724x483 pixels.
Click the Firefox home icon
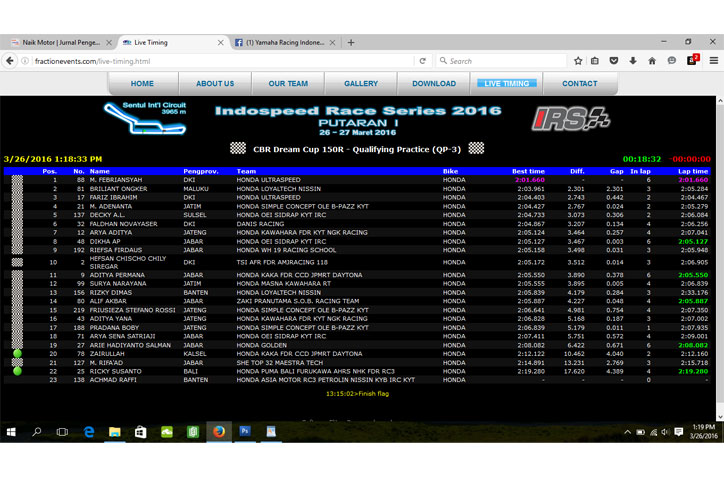pyautogui.click(x=652, y=61)
